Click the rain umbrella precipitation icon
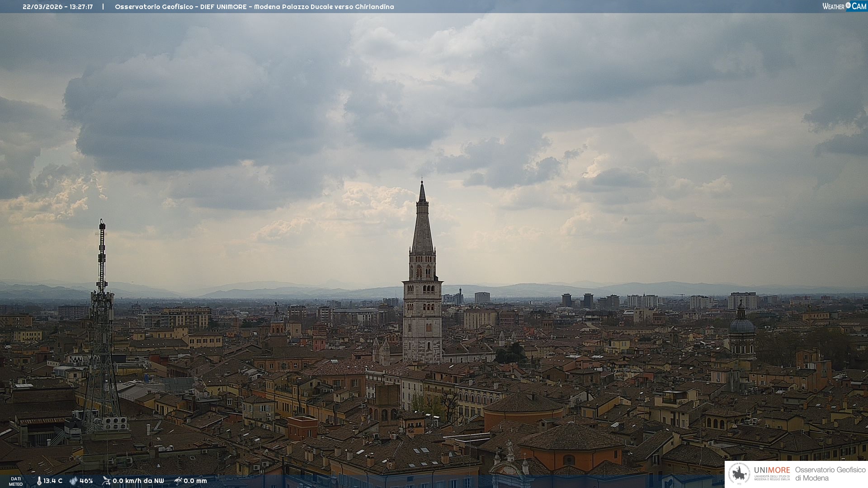This screenshot has width=868, height=488. click(178, 481)
